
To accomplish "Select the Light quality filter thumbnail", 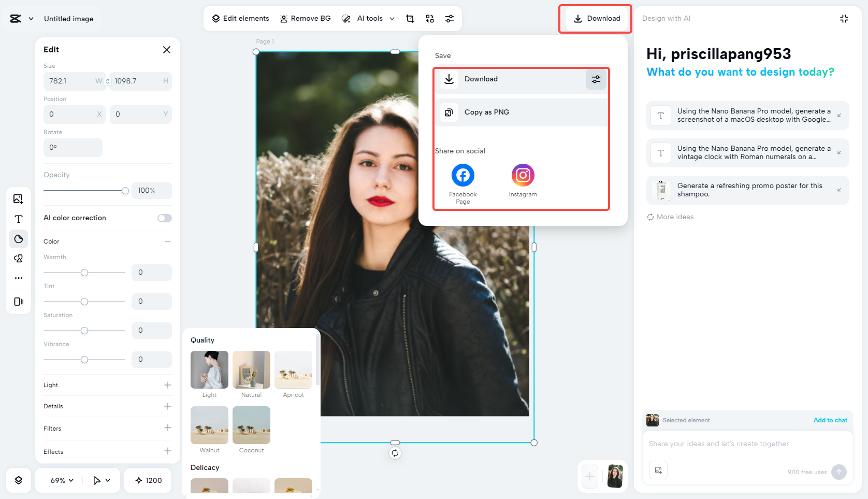I will point(209,369).
